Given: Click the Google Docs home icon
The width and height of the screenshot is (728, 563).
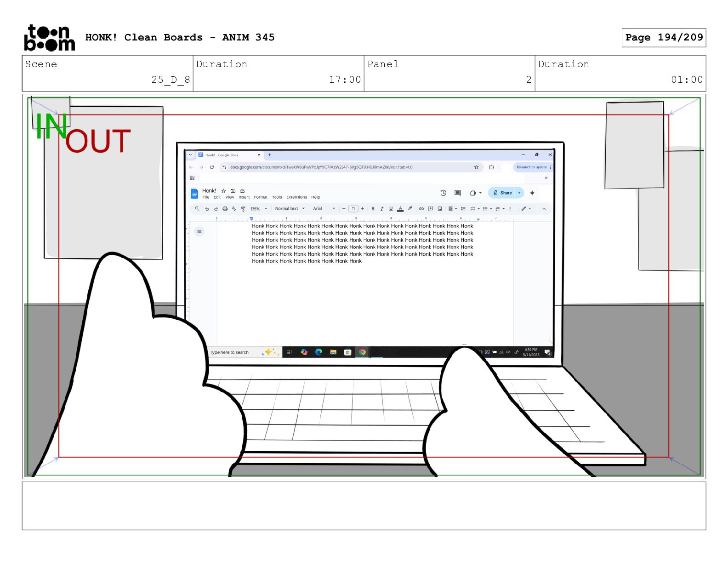Looking at the screenshot, I should coord(194,194).
